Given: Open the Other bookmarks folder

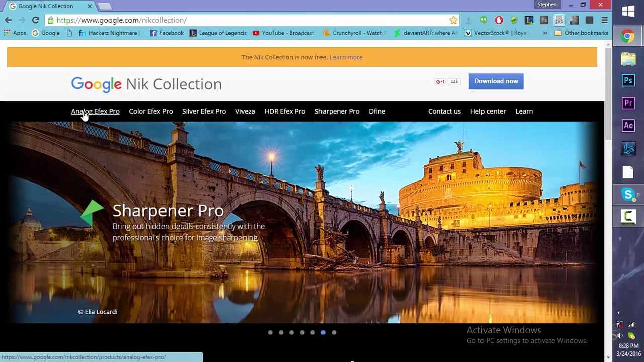Looking at the screenshot, I should coord(581,33).
